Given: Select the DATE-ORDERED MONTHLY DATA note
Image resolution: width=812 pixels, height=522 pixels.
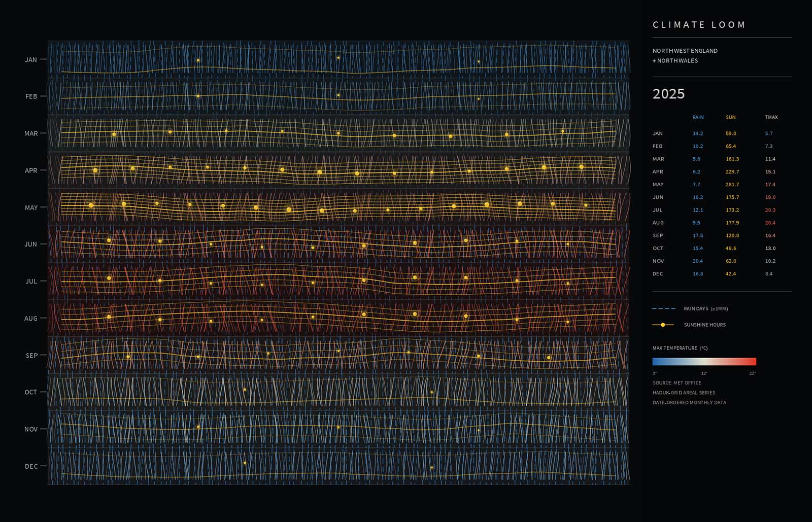Looking at the screenshot, I should click(x=689, y=403).
